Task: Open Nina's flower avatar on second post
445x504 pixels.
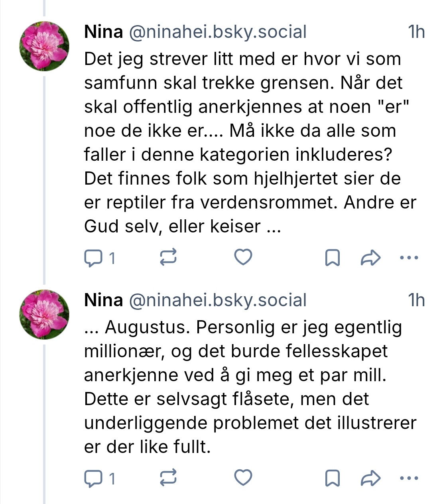Action: pos(44,315)
